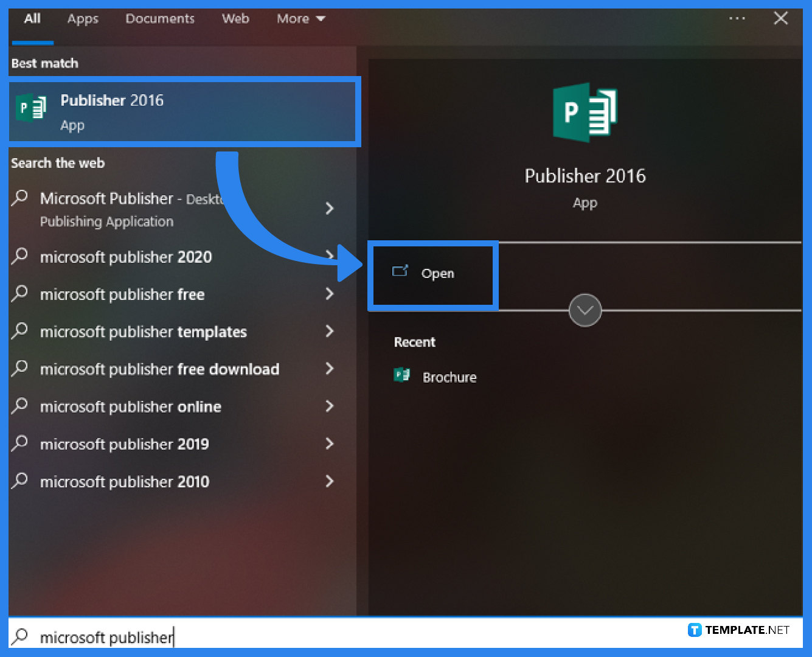Click the magnifier icon beside Microsoft Publisher Desktop

[19, 198]
